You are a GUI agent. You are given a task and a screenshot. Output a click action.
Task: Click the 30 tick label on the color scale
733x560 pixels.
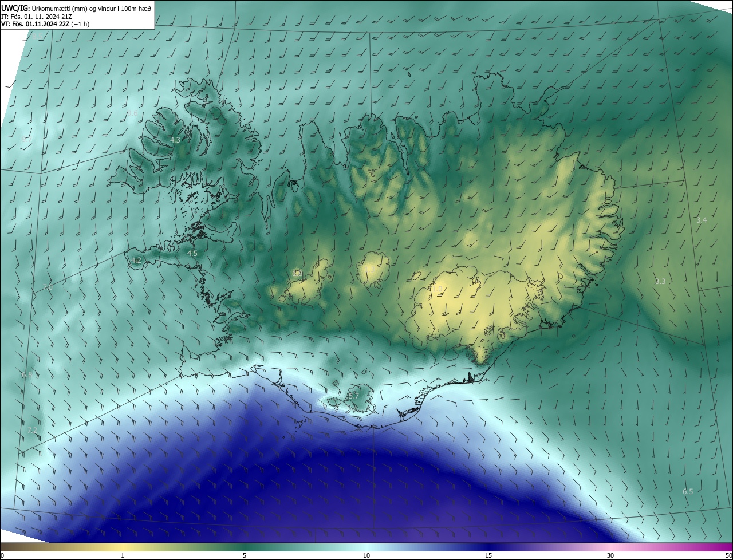pos(610,555)
